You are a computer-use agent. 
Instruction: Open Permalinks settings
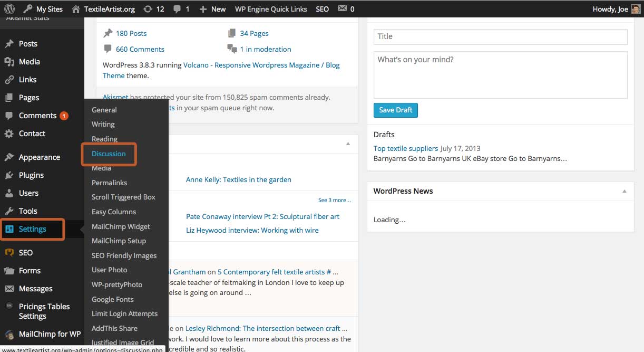(x=109, y=183)
